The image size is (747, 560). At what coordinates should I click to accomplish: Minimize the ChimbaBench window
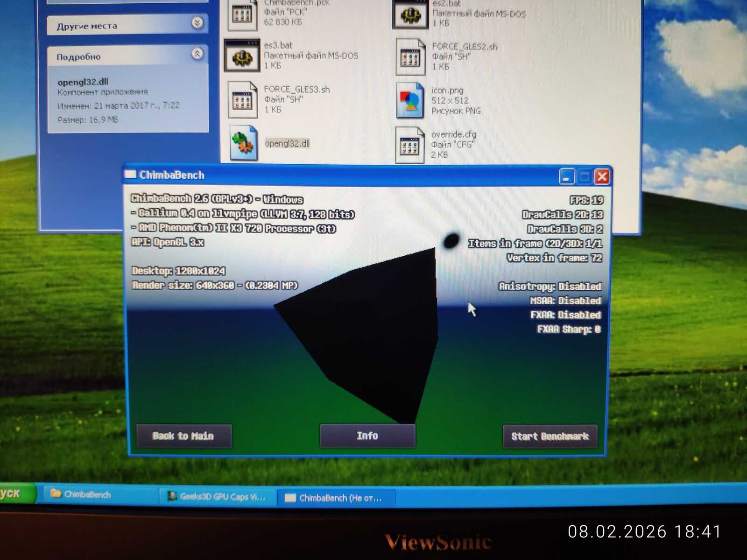pos(567,177)
